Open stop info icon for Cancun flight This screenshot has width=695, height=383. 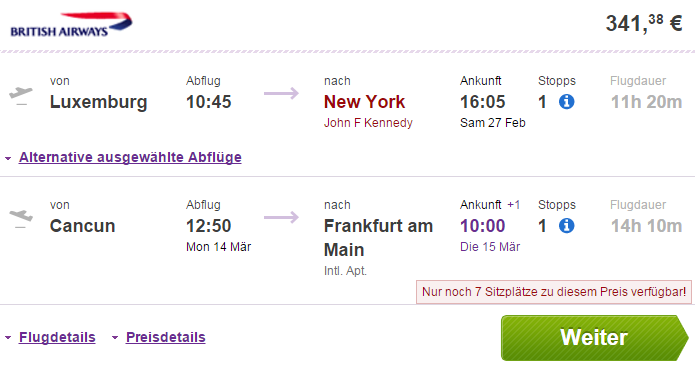(x=566, y=226)
